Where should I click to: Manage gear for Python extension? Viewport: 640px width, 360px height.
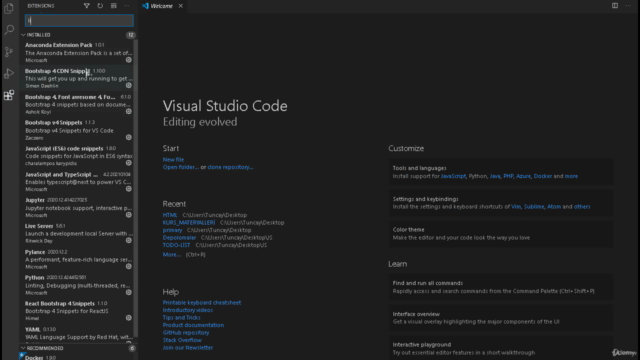129,293
